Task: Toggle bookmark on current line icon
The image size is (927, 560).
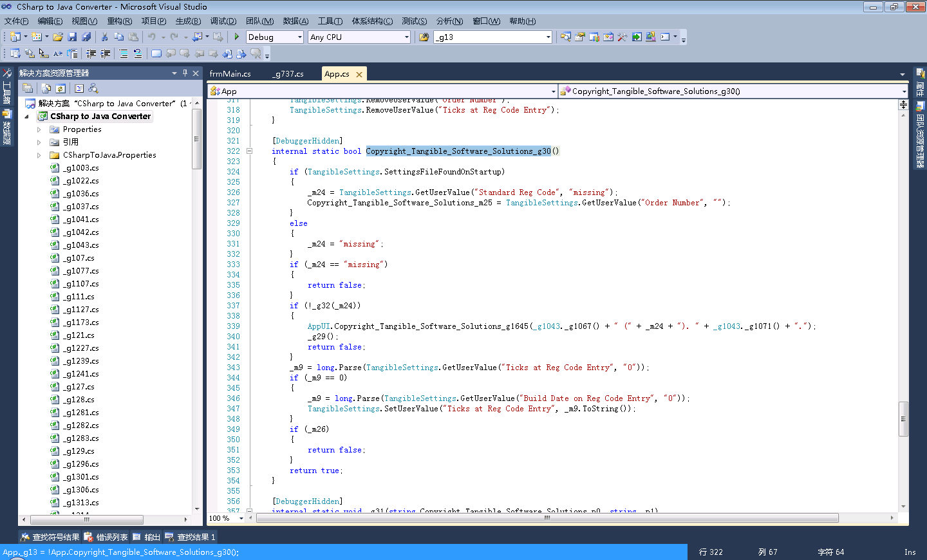Action: click(156, 54)
